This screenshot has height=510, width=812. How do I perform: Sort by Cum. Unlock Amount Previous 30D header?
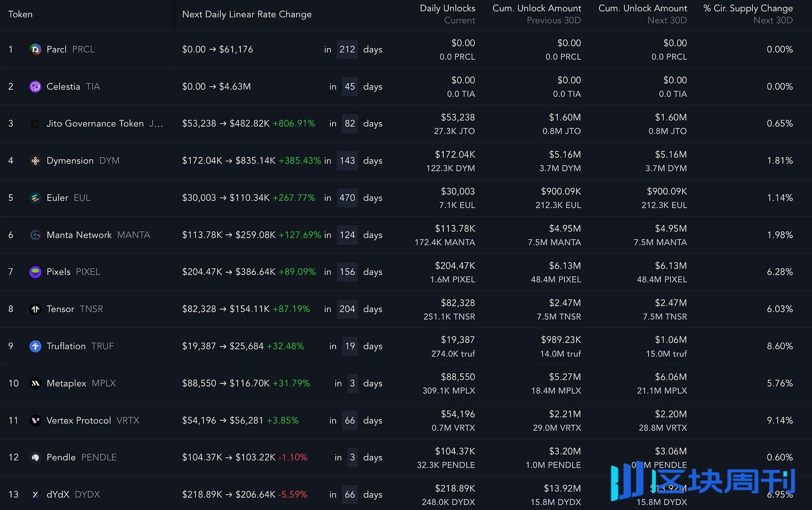coord(536,15)
